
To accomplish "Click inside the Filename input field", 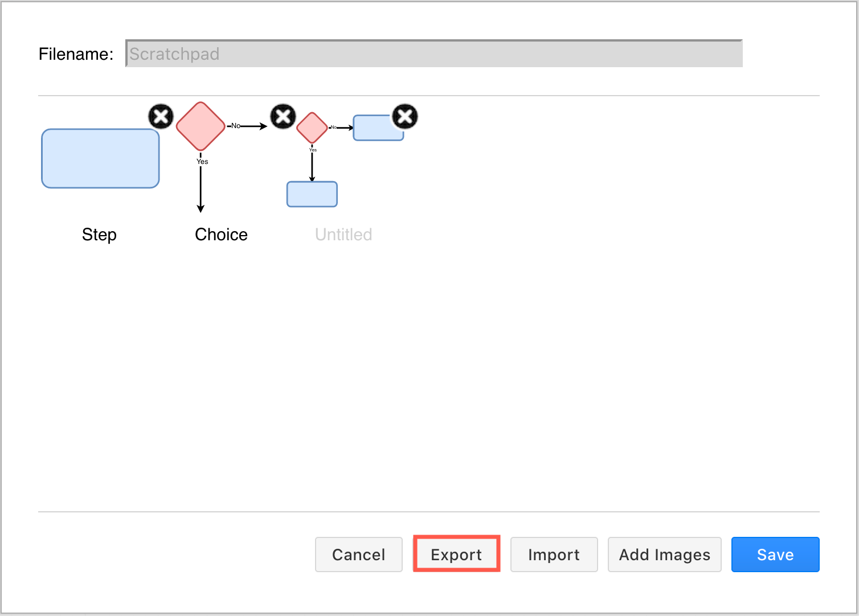I will pos(433,54).
